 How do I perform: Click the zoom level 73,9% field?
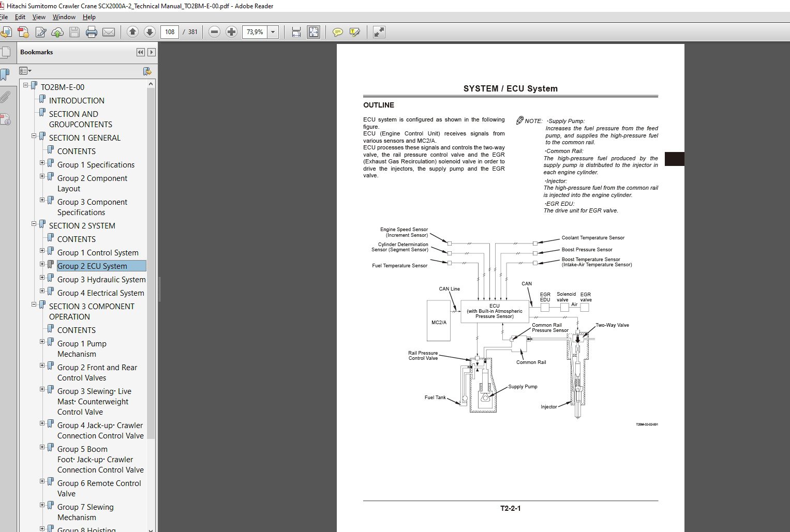255,32
